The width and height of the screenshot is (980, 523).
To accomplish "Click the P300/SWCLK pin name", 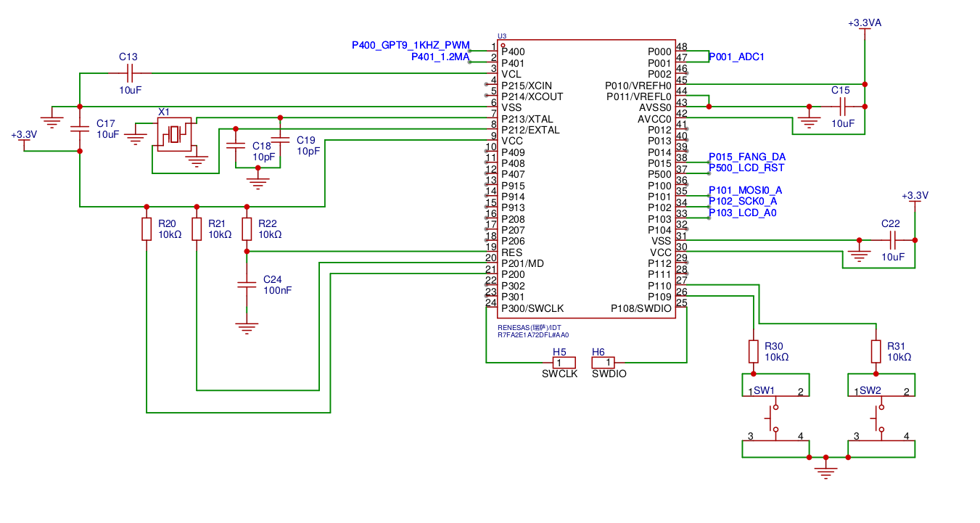I will pyautogui.click(x=532, y=308).
